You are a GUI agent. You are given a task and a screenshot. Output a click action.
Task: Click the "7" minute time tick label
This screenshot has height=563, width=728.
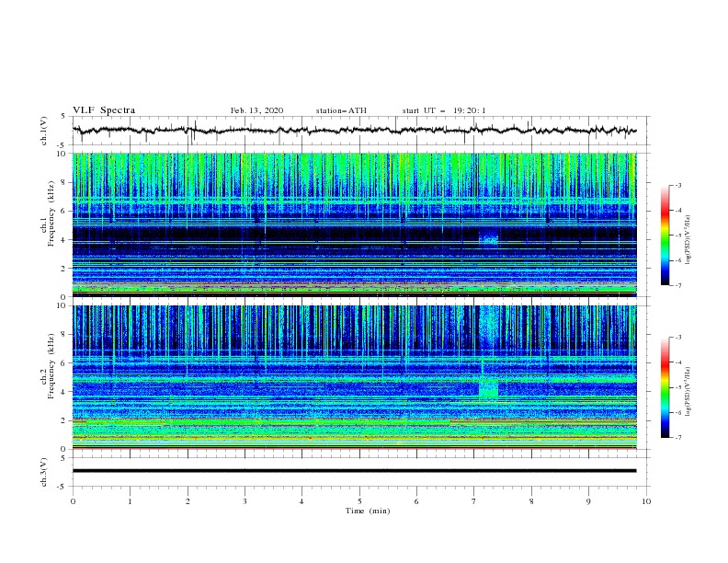click(474, 501)
